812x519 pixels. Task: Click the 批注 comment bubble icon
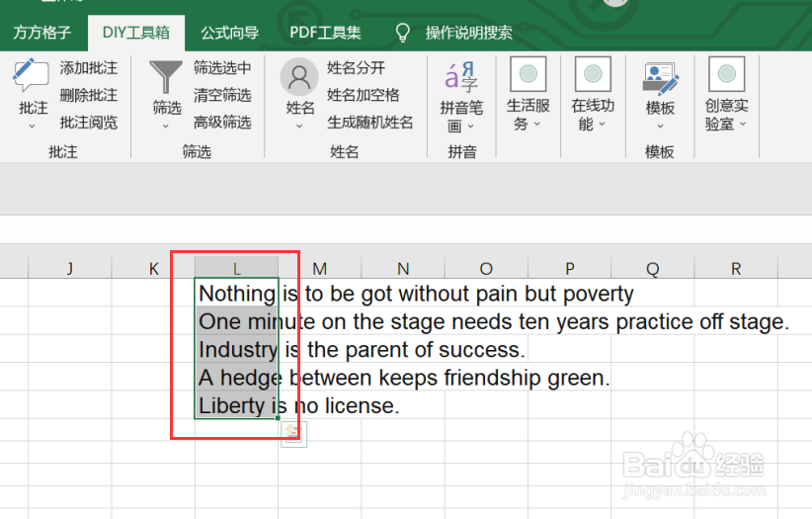31,77
